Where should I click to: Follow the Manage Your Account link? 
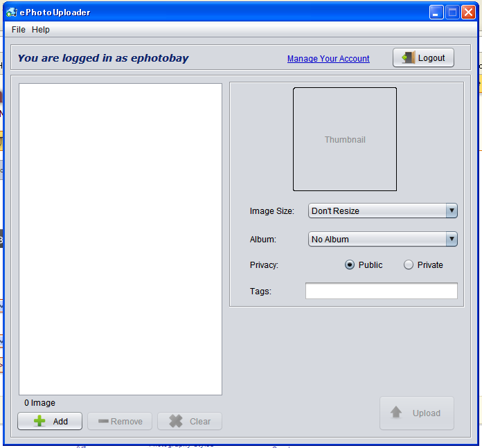pyautogui.click(x=328, y=59)
